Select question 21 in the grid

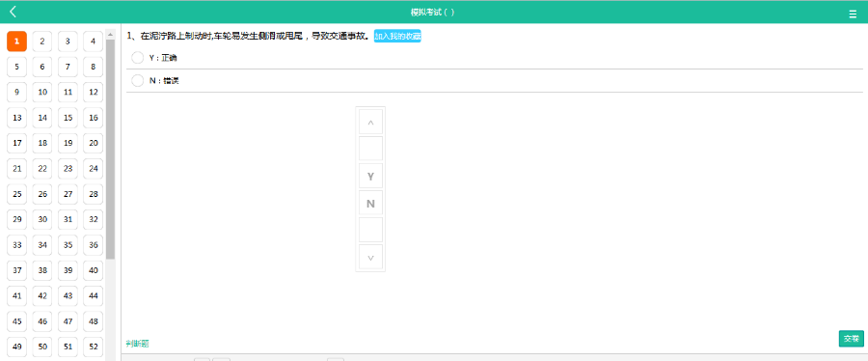(x=16, y=169)
